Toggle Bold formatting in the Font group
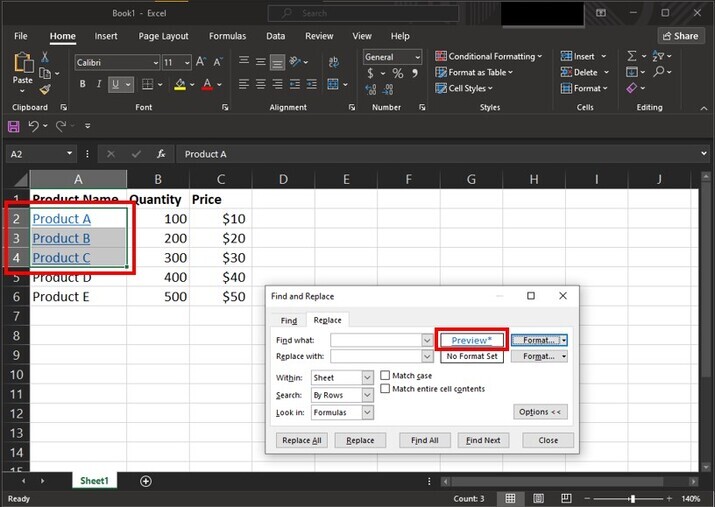Image resolution: width=715 pixels, height=507 pixels. (x=82, y=85)
